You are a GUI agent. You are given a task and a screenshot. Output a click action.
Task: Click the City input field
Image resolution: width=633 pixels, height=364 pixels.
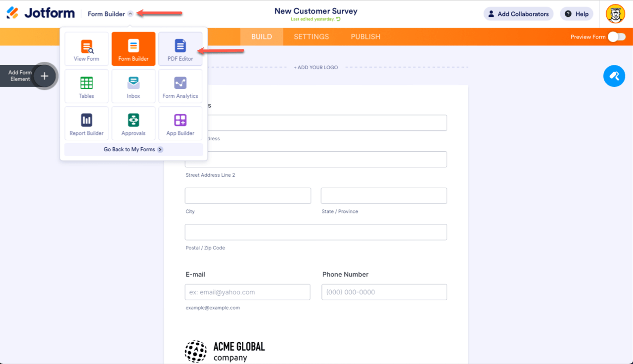248,196
